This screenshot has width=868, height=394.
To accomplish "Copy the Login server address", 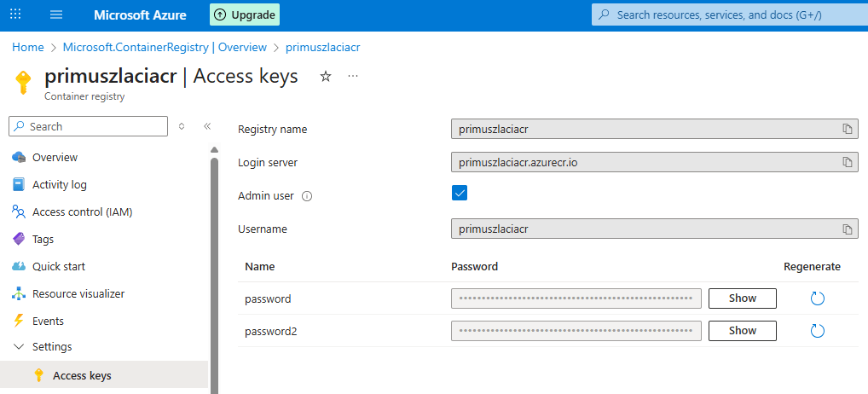I will [847, 162].
